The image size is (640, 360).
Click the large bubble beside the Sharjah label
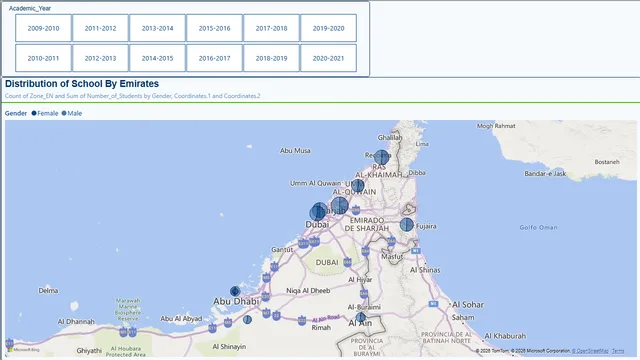coord(340,205)
